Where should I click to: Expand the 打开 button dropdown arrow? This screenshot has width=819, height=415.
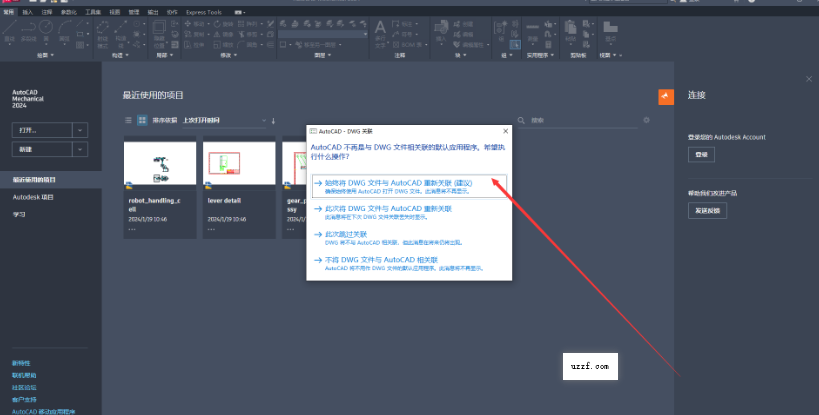(80, 130)
